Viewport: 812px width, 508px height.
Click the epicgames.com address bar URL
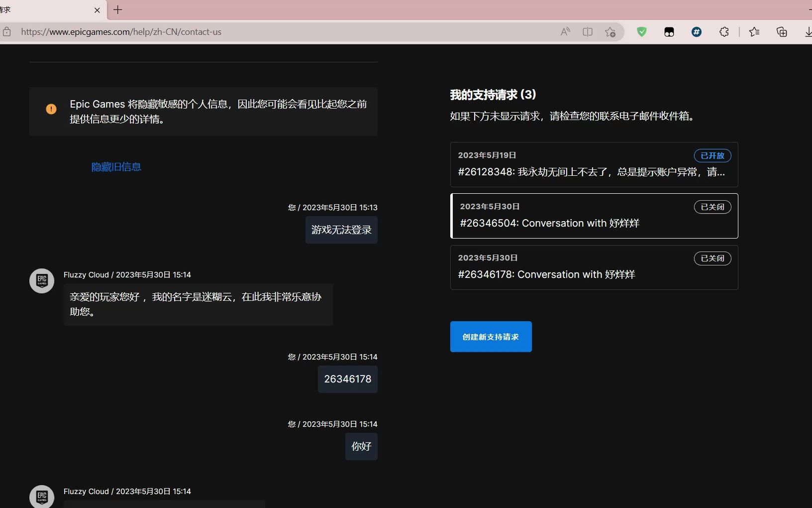tap(121, 32)
